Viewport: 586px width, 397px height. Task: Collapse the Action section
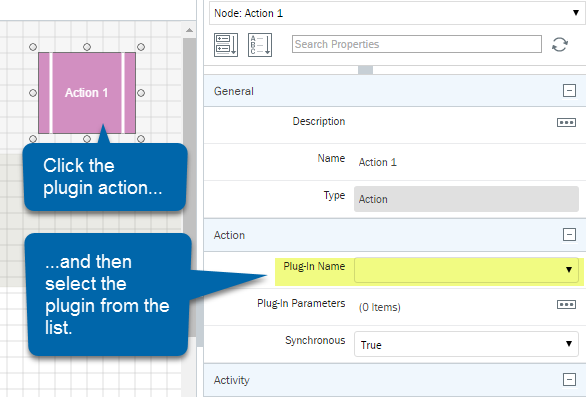(569, 235)
